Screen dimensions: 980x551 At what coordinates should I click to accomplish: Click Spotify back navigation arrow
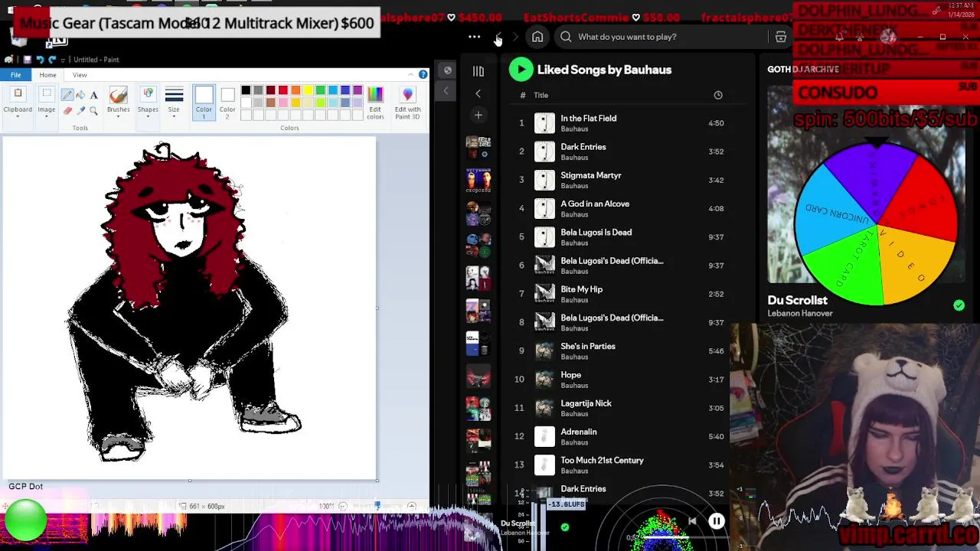coord(498,37)
